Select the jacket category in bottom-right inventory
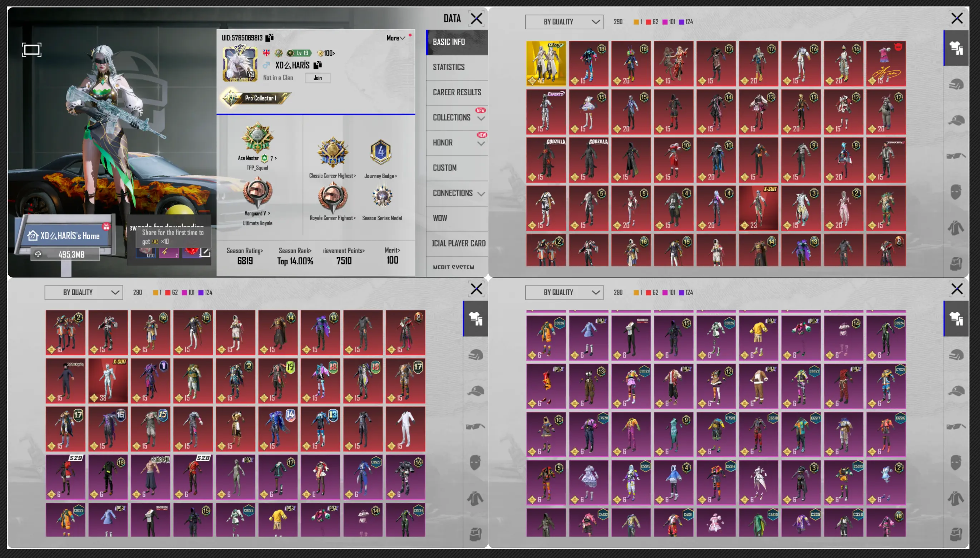 956,498
